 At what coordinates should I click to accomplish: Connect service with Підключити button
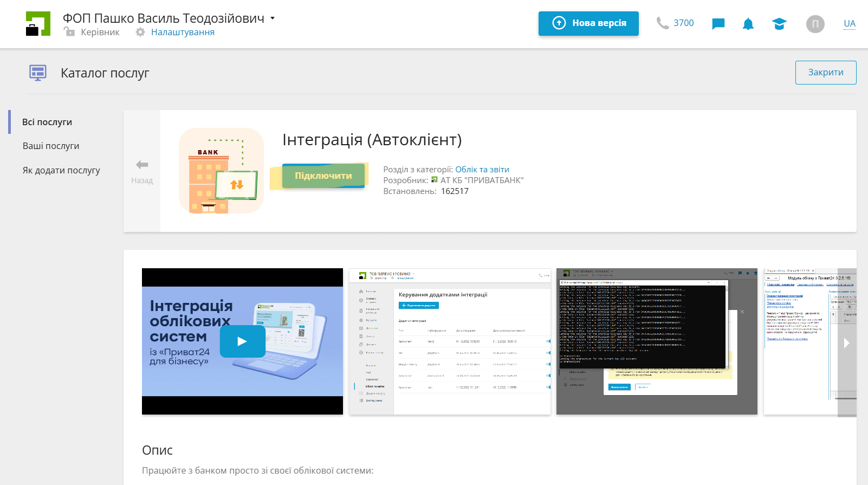click(323, 176)
